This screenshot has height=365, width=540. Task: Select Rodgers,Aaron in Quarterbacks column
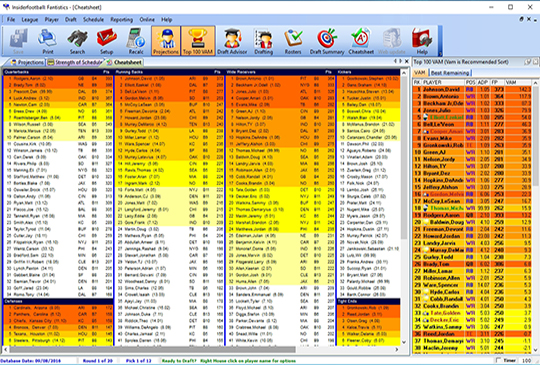click(x=58, y=79)
